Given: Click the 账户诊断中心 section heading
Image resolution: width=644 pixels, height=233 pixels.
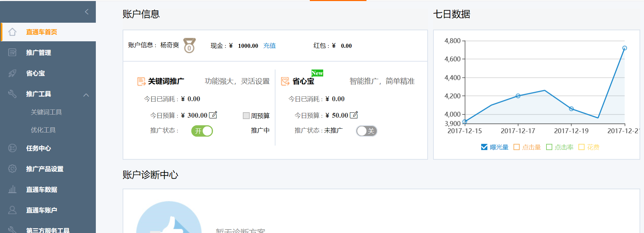Looking at the screenshot, I should pyautogui.click(x=150, y=175).
